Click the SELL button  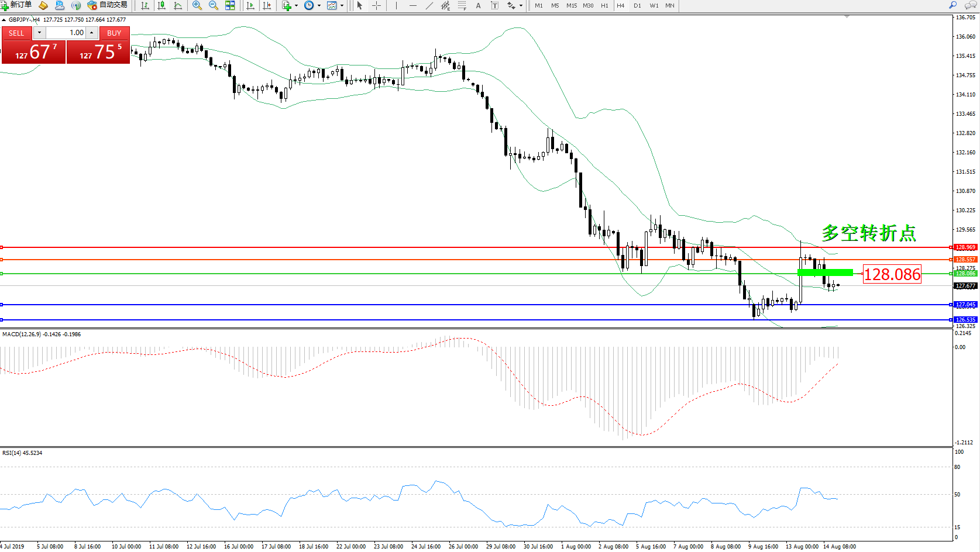tap(16, 33)
